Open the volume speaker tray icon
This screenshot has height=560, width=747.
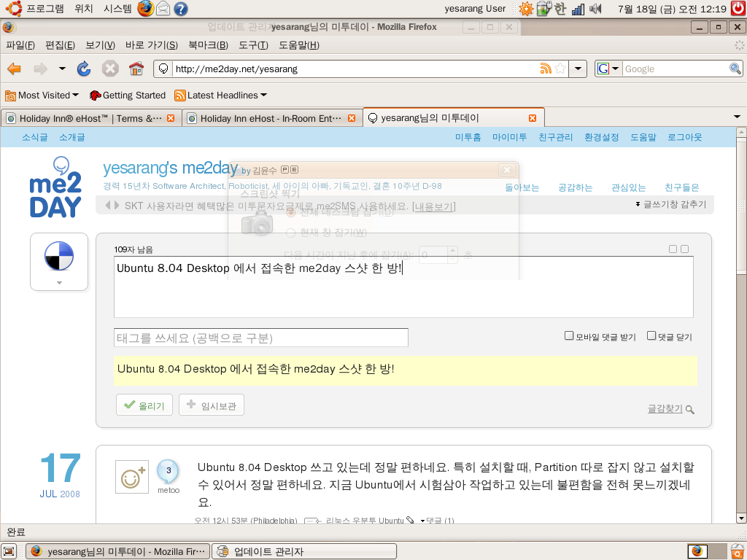pyautogui.click(x=595, y=9)
